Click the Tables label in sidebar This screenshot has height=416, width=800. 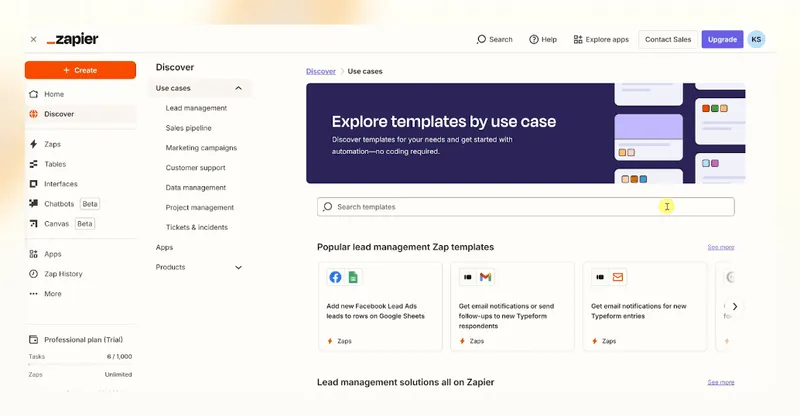click(55, 164)
